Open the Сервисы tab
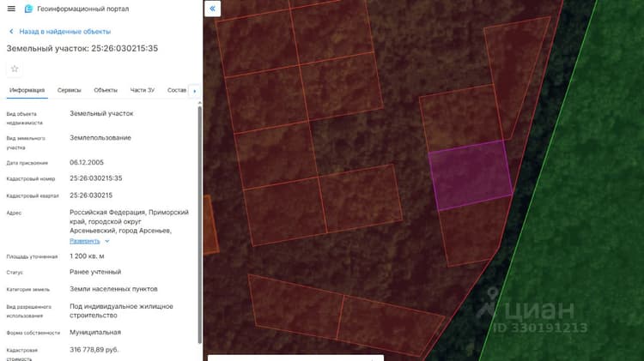The image size is (644, 361). [x=69, y=90]
